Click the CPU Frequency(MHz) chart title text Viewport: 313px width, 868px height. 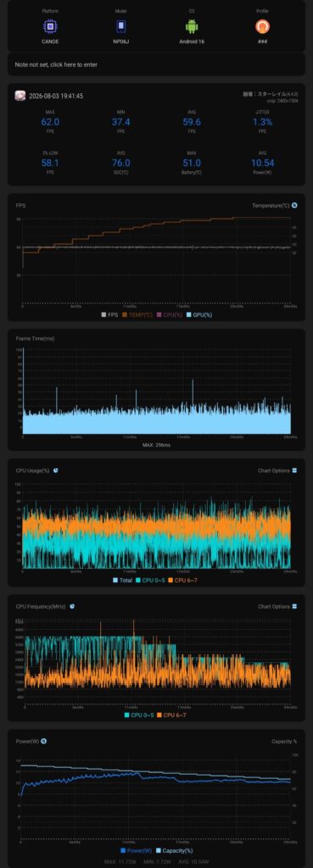(x=41, y=607)
